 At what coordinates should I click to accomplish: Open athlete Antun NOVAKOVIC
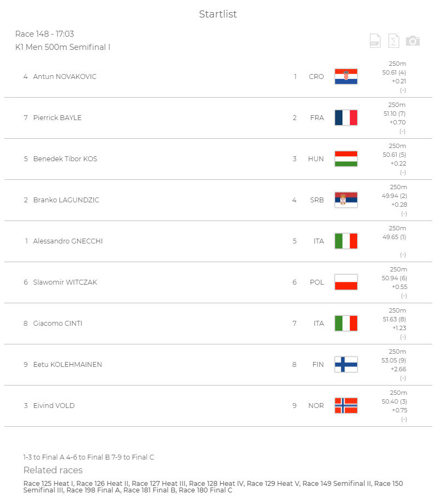click(65, 76)
